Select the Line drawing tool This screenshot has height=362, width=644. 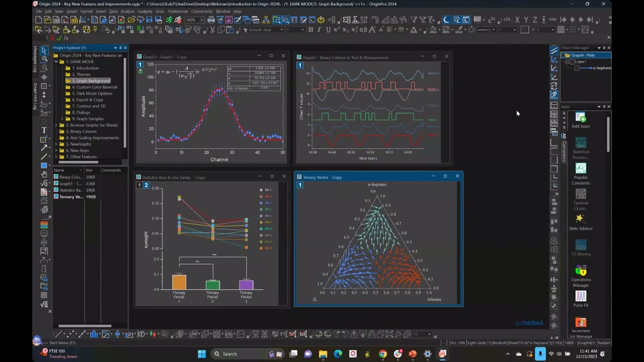pos(44,156)
